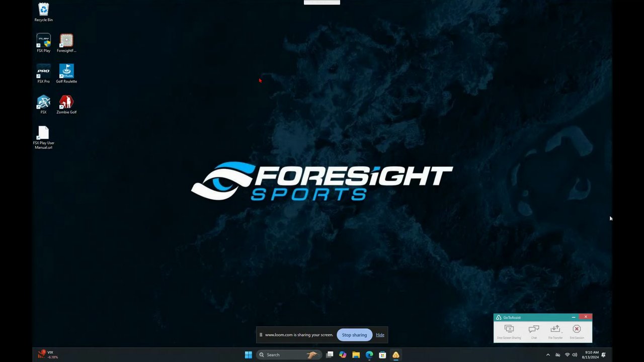Open Microsoft Store from taskbar

pyautogui.click(x=382, y=355)
